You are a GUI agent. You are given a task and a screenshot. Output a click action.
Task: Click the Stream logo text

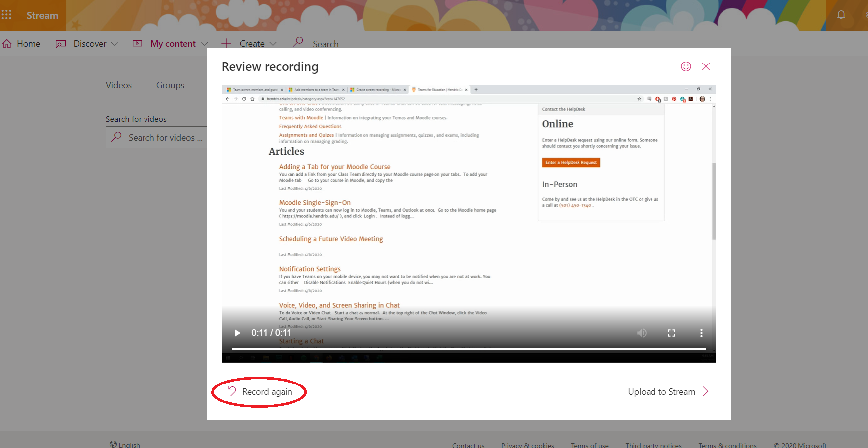42,15
